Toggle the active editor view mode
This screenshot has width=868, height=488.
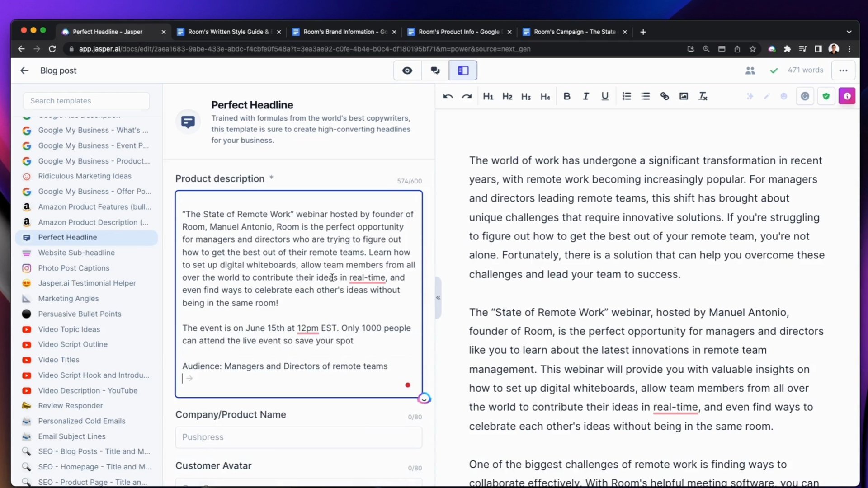coord(464,70)
